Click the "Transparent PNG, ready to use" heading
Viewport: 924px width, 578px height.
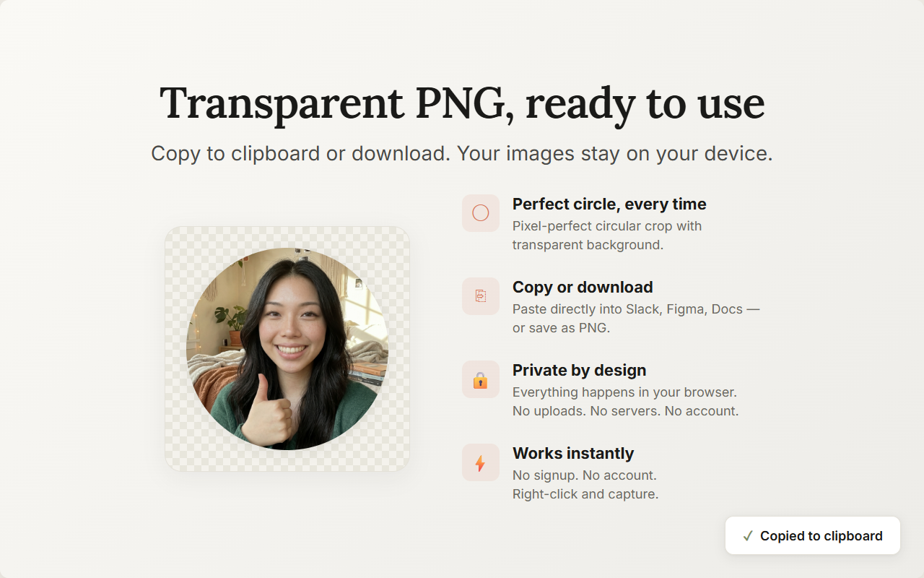(x=461, y=103)
